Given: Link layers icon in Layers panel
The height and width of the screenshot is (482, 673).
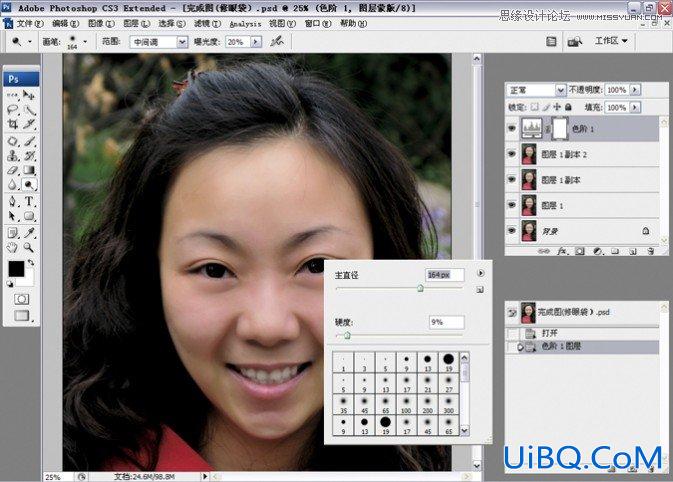Looking at the screenshot, I should (544, 251).
